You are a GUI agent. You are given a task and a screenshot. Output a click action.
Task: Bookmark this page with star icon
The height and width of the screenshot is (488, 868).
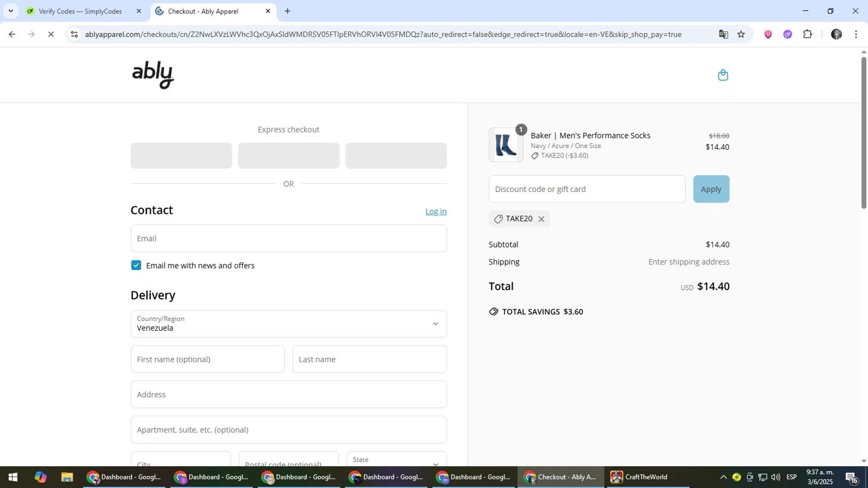(x=741, y=34)
